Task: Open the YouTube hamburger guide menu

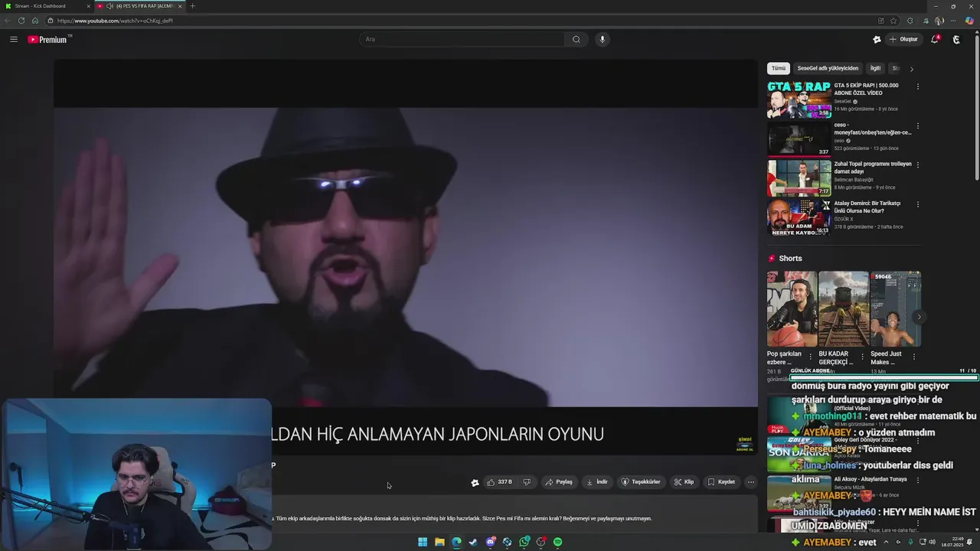Action: [x=14, y=39]
